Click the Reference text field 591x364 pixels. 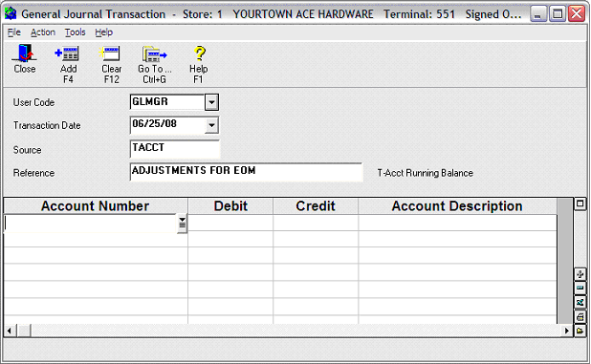click(246, 172)
